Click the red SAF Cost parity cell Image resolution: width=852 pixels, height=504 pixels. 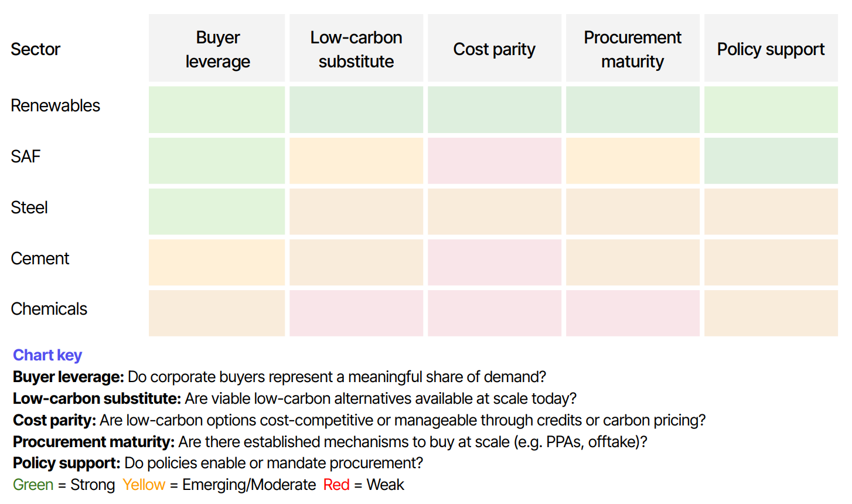point(495,161)
